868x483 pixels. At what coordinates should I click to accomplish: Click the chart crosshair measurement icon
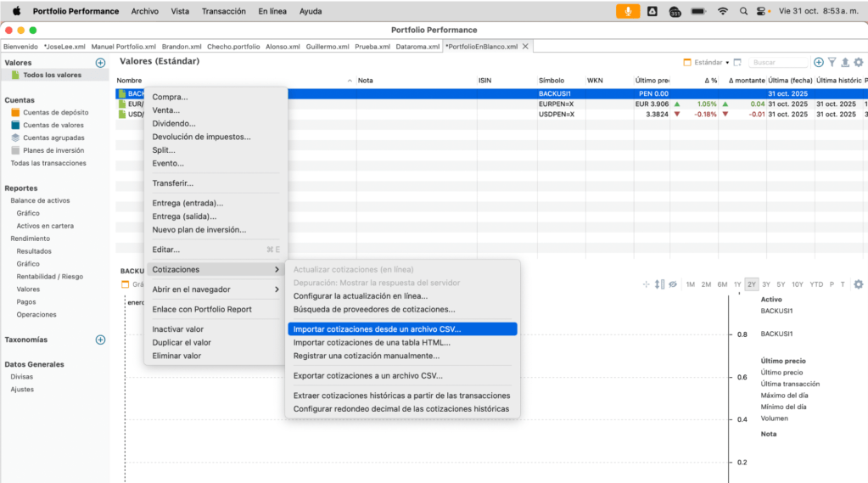click(x=647, y=284)
